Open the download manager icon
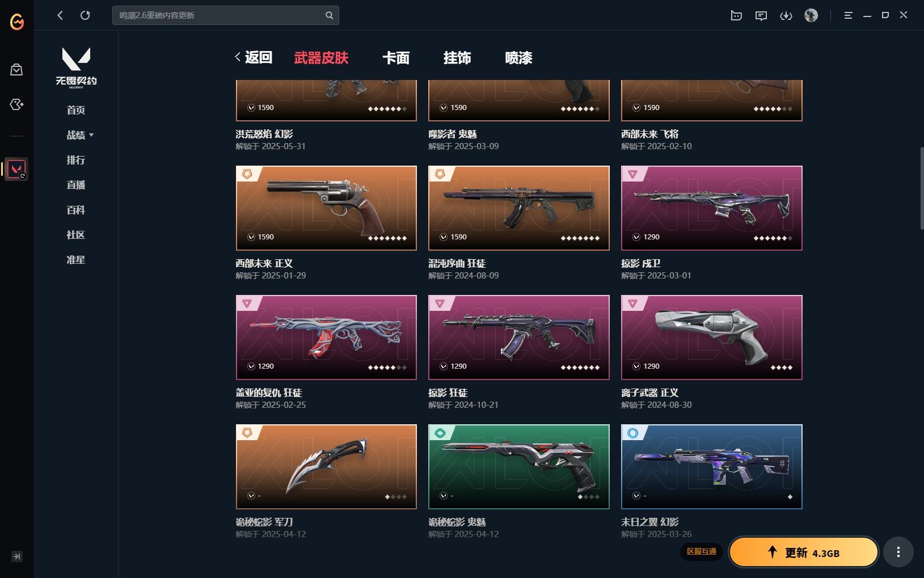924x578 pixels. (786, 15)
